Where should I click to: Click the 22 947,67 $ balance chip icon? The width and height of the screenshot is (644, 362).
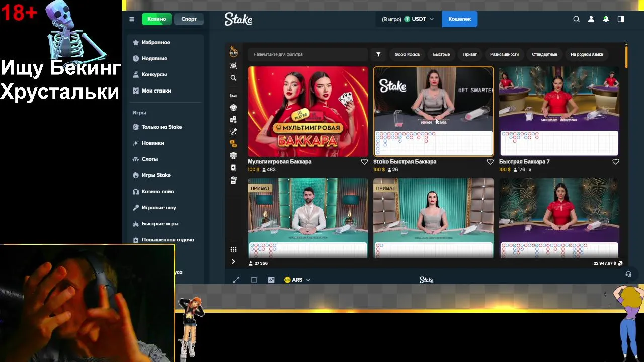pos(620,263)
